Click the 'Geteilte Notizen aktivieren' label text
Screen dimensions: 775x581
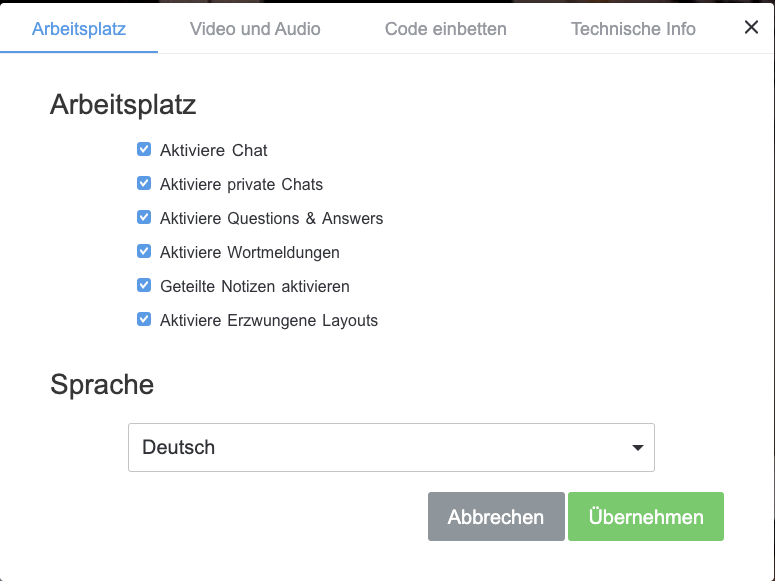click(x=255, y=286)
